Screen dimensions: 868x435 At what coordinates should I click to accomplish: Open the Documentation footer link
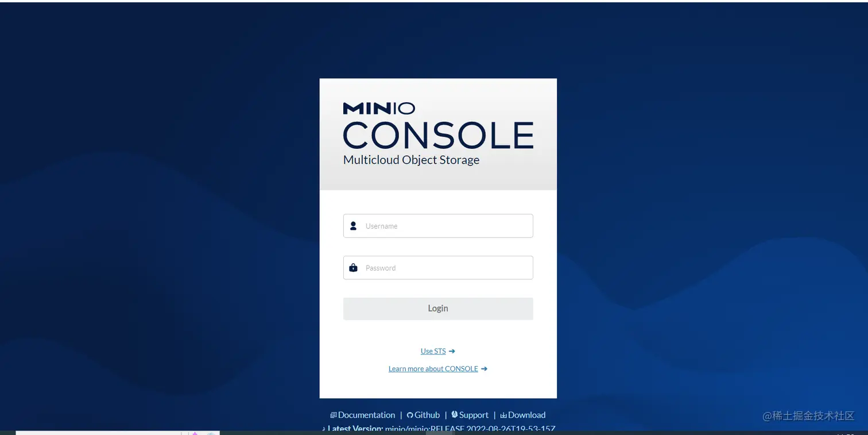point(366,415)
